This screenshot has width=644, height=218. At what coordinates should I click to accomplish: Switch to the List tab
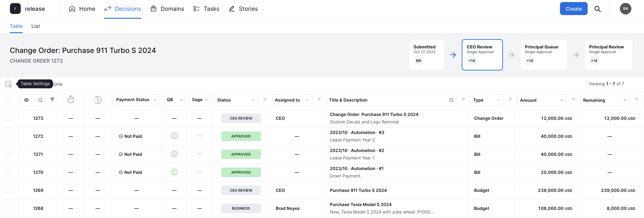pyautogui.click(x=36, y=26)
